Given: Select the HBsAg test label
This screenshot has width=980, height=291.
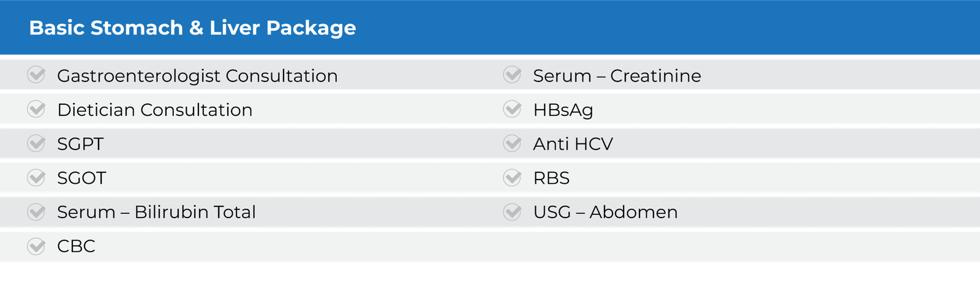Looking at the screenshot, I should click(x=563, y=110).
